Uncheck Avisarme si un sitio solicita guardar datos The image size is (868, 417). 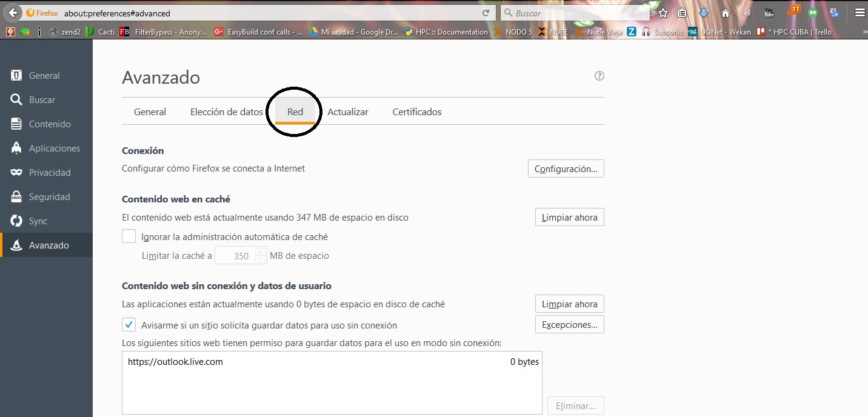(x=129, y=325)
